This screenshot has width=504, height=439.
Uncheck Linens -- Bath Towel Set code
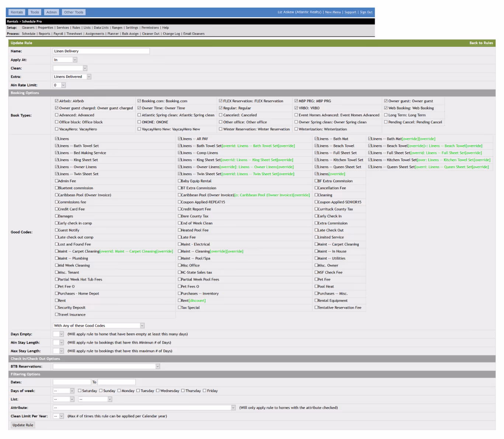click(57, 146)
